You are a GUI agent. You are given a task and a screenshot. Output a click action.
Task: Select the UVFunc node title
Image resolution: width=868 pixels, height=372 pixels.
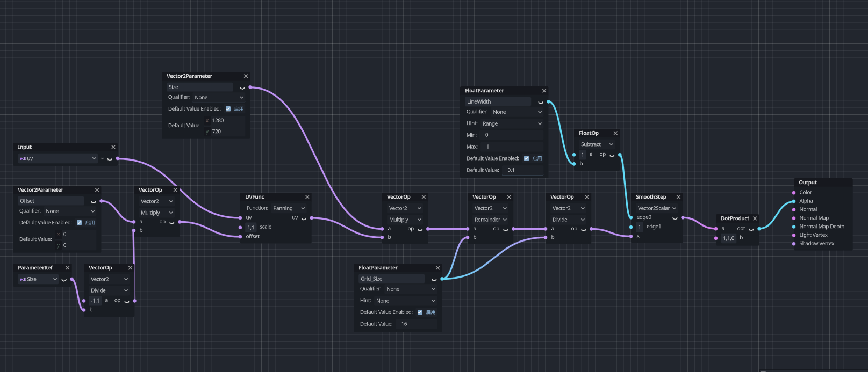click(x=255, y=197)
